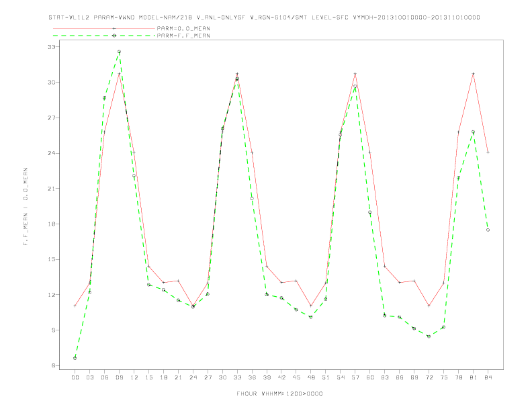
Task: Click the y-axis tick label 27
Action: click(51, 118)
